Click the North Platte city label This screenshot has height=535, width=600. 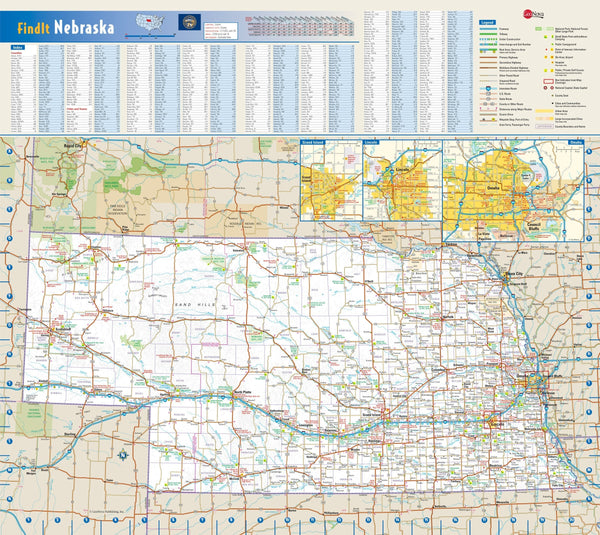pos(243,392)
